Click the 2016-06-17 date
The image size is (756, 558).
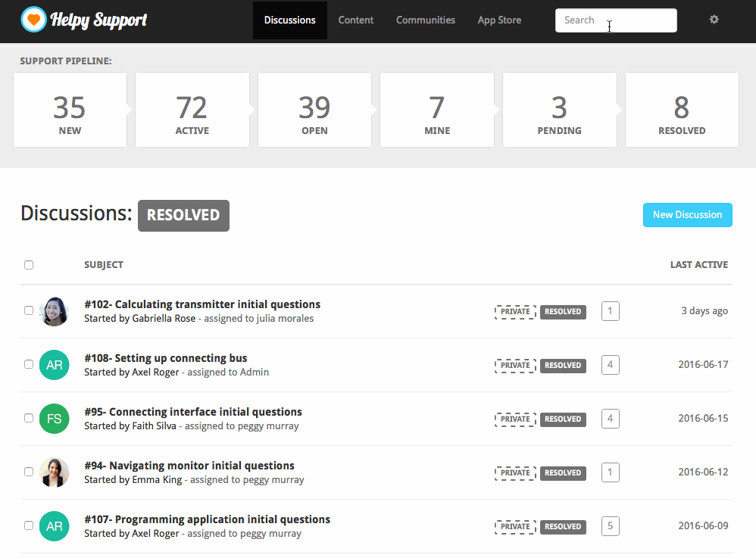coord(704,365)
